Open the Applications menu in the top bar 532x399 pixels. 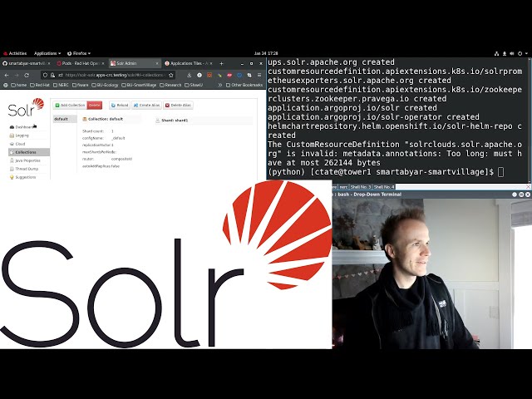(x=47, y=53)
